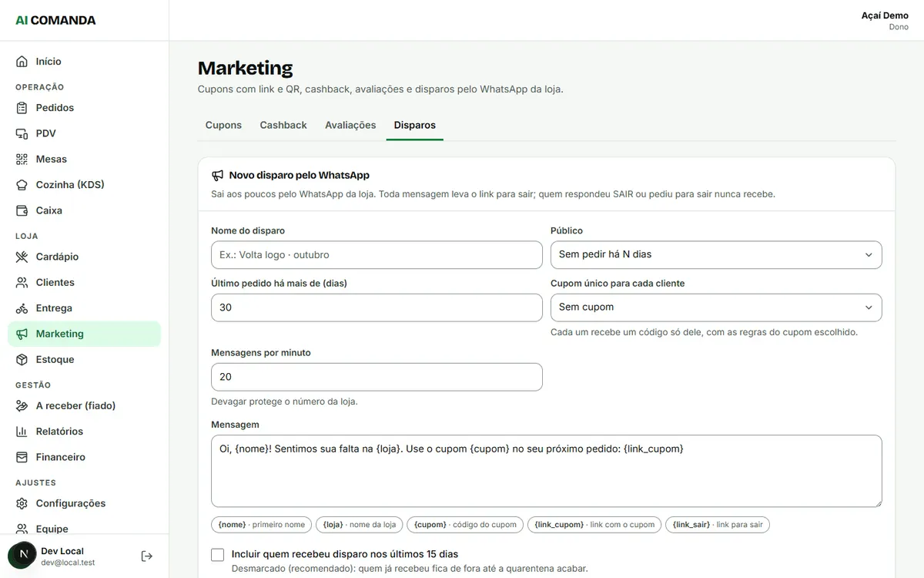Click the Início home icon
Screen dimensions: 924x578
[22, 62]
